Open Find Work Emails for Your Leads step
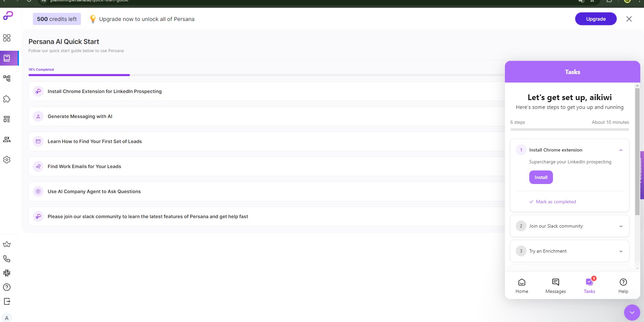The image size is (644, 322). tap(267, 166)
